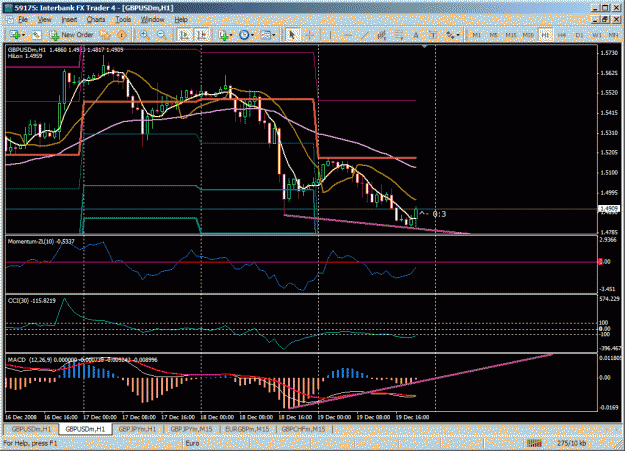Click the connection status bars icon

[534, 443]
